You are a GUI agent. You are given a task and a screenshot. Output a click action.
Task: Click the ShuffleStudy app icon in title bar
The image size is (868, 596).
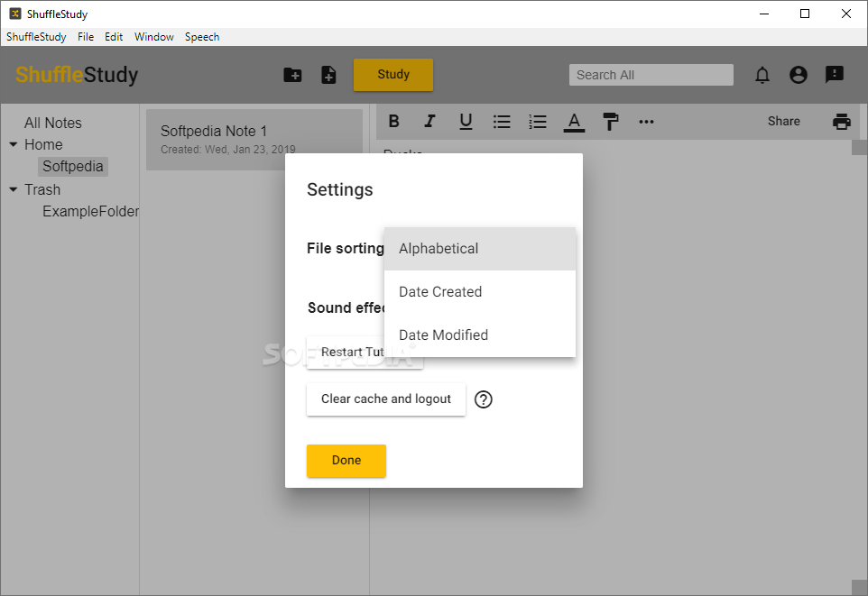15,14
